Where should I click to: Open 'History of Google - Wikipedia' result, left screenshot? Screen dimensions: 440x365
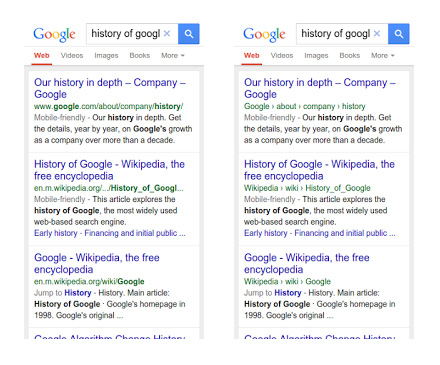coord(109,170)
